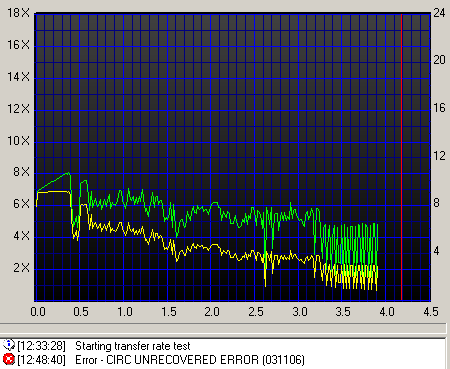Click the 18X label on left axis
Viewport: 450px width, 369px height.
(19, 13)
